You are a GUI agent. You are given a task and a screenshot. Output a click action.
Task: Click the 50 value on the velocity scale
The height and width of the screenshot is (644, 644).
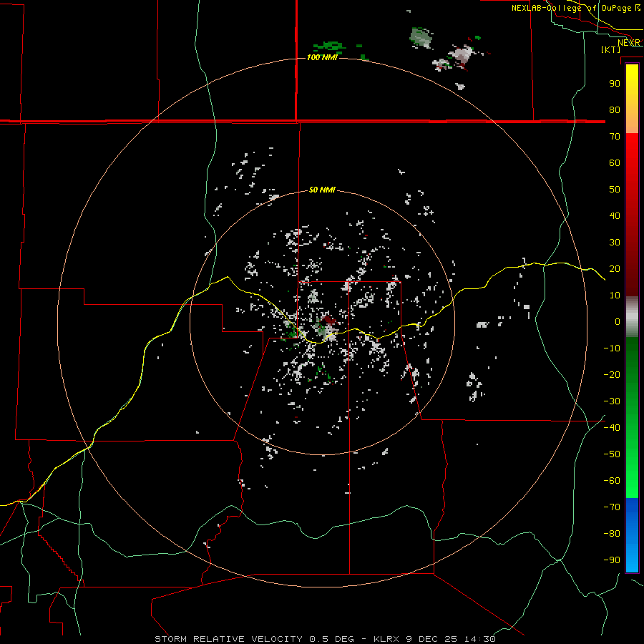click(x=615, y=190)
